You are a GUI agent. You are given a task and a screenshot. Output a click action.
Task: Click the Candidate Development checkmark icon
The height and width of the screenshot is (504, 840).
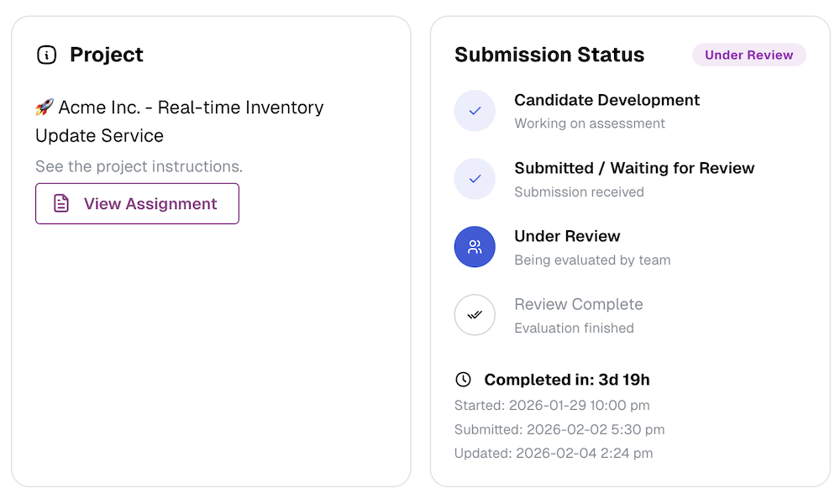[475, 111]
